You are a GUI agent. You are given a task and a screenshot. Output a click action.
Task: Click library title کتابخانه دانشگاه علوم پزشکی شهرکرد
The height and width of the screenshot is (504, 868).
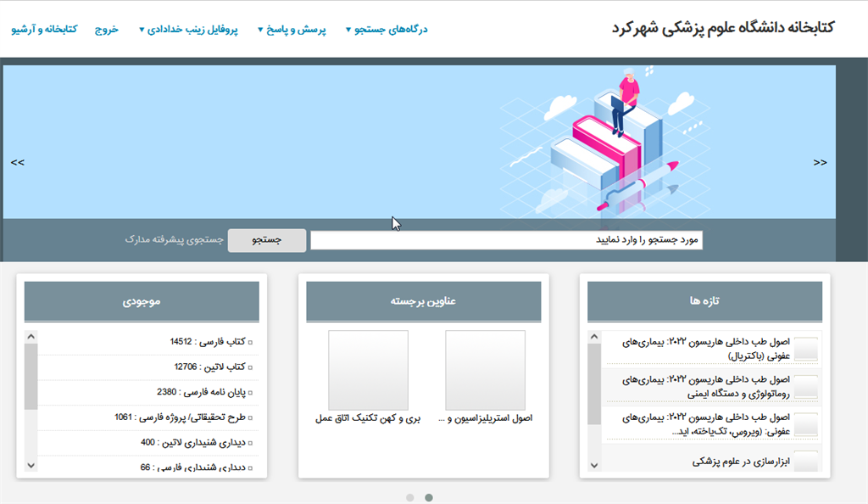click(722, 27)
